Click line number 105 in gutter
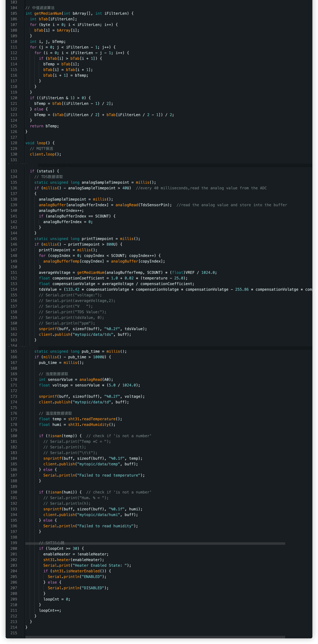The width and height of the screenshot is (318, 644). click(x=14, y=13)
